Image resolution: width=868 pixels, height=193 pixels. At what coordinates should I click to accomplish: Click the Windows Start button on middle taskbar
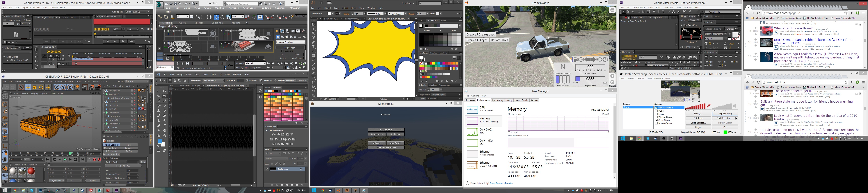(x=314, y=190)
